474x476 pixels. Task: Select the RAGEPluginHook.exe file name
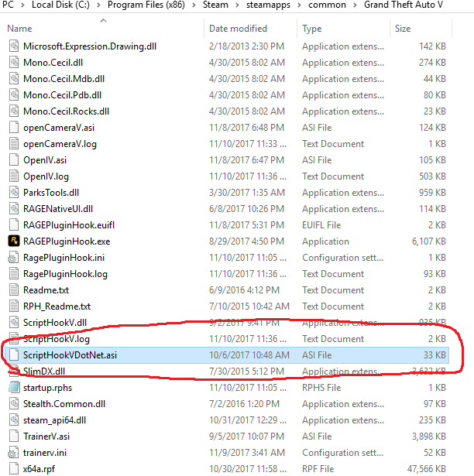tap(67, 241)
